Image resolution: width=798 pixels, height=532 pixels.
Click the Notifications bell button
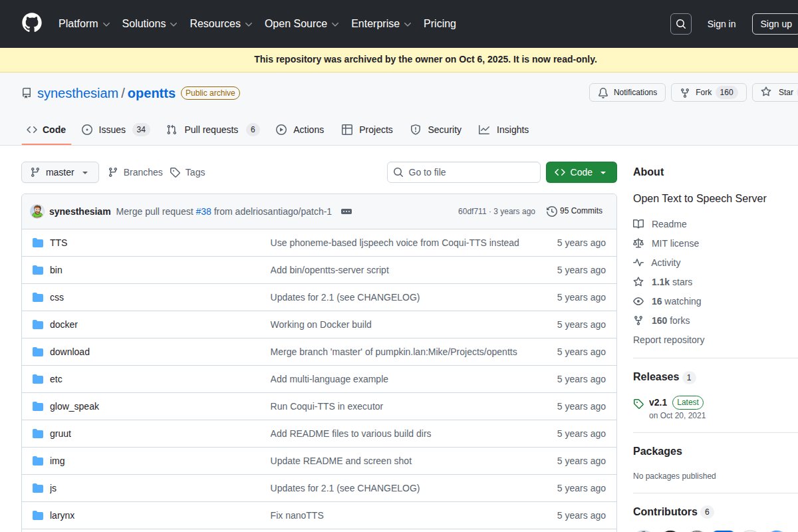[x=627, y=92]
